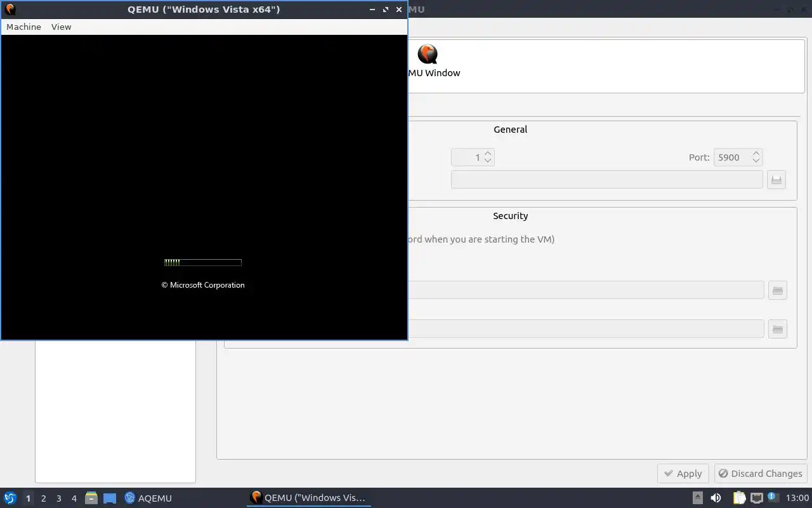Click the show desktop icon in taskbar
812x508 pixels.
pyautogui.click(x=110, y=498)
